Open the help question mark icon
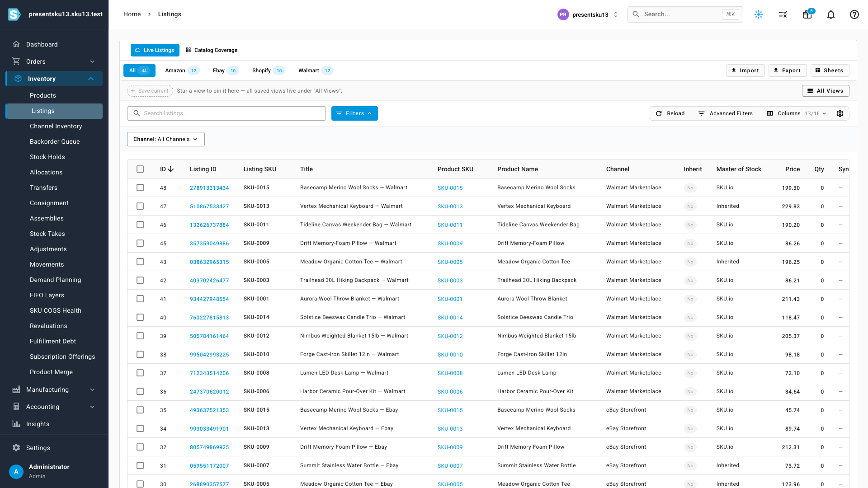868x488 pixels. pyautogui.click(x=854, y=14)
